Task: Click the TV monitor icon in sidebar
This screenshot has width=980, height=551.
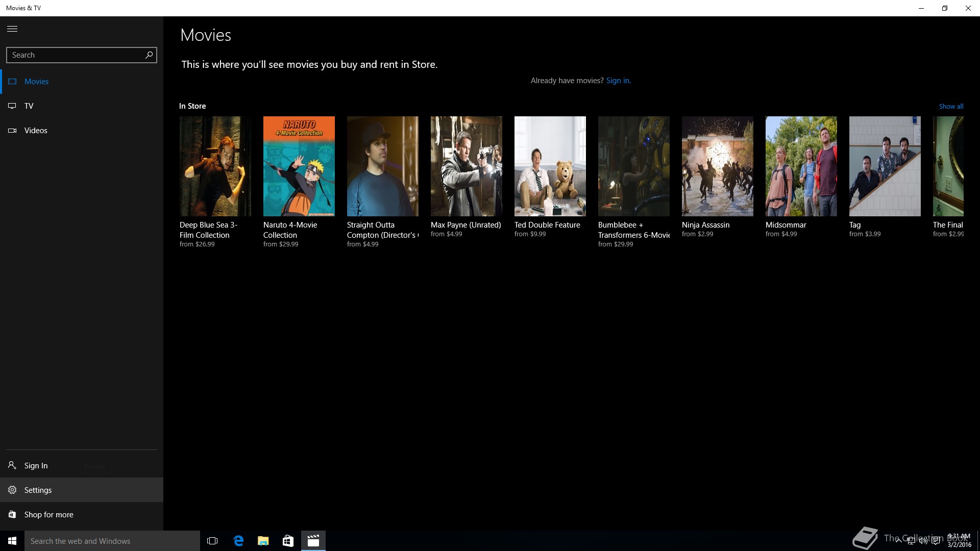Action: [12, 106]
